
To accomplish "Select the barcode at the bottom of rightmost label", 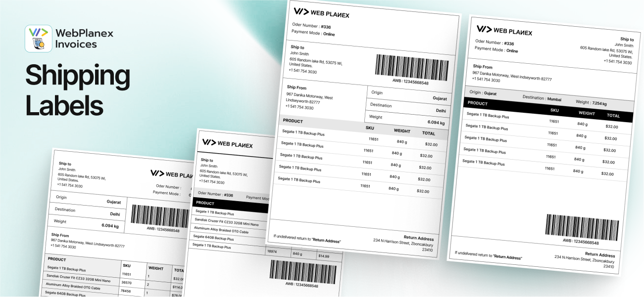I will point(583,226).
